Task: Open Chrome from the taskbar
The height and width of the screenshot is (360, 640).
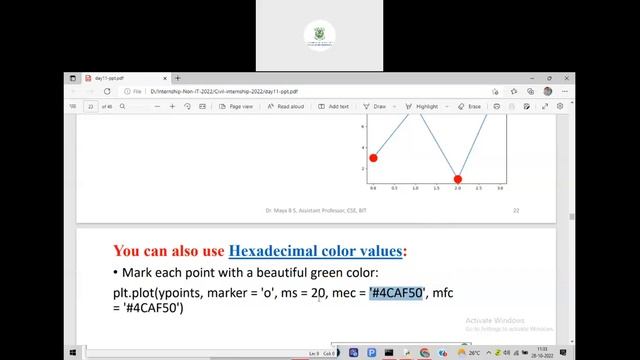Action: click(x=424, y=352)
